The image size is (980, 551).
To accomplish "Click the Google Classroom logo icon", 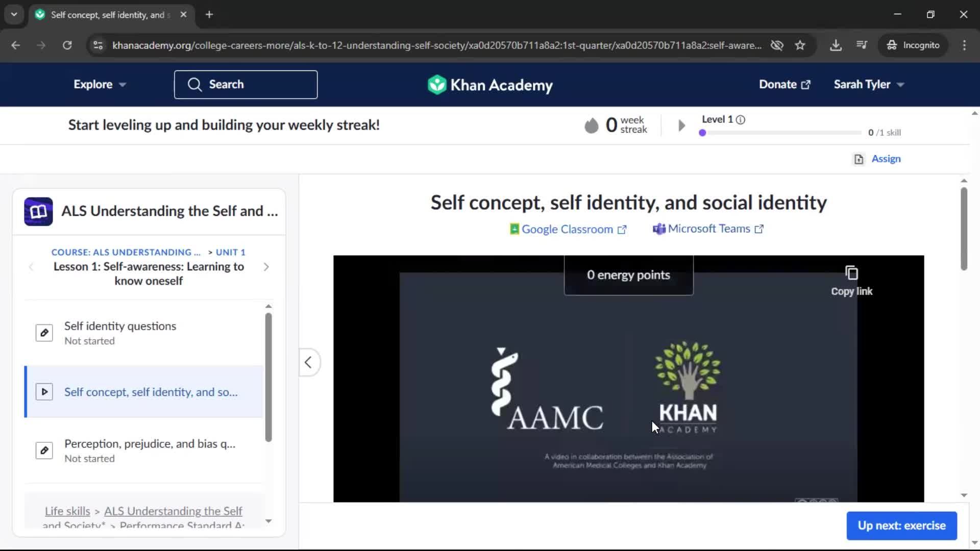I will (x=514, y=229).
